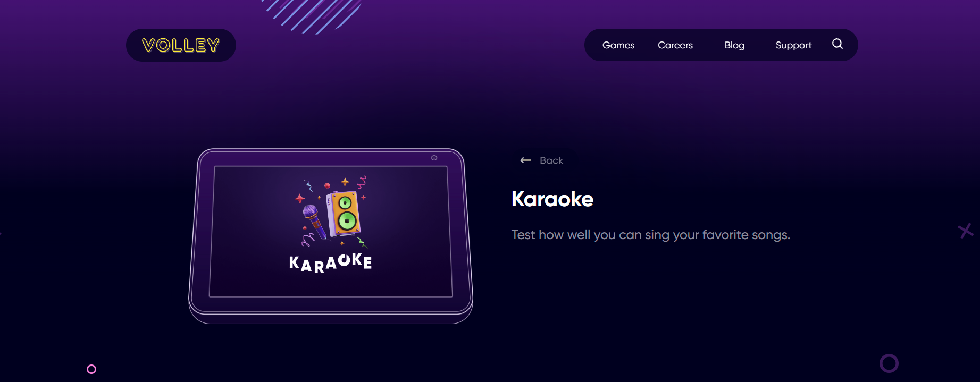Open the Careers page
Image resolution: width=980 pixels, height=382 pixels.
[x=675, y=45]
